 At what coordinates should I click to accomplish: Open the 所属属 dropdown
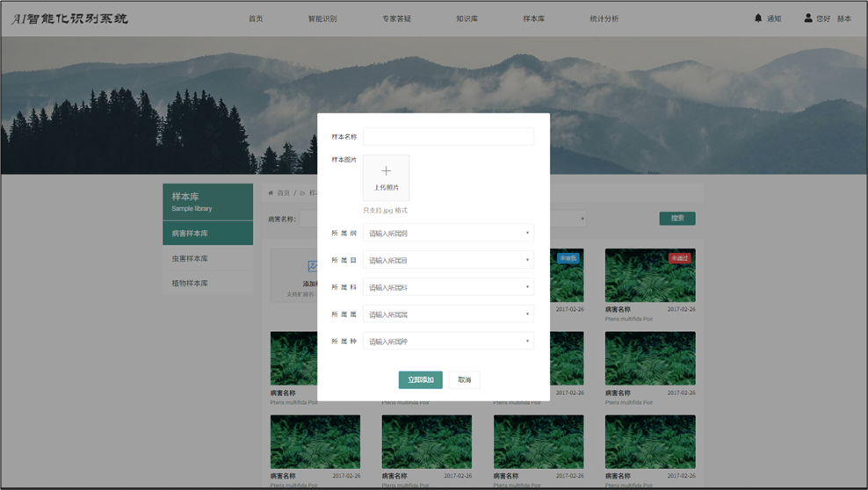pyautogui.click(x=448, y=314)
